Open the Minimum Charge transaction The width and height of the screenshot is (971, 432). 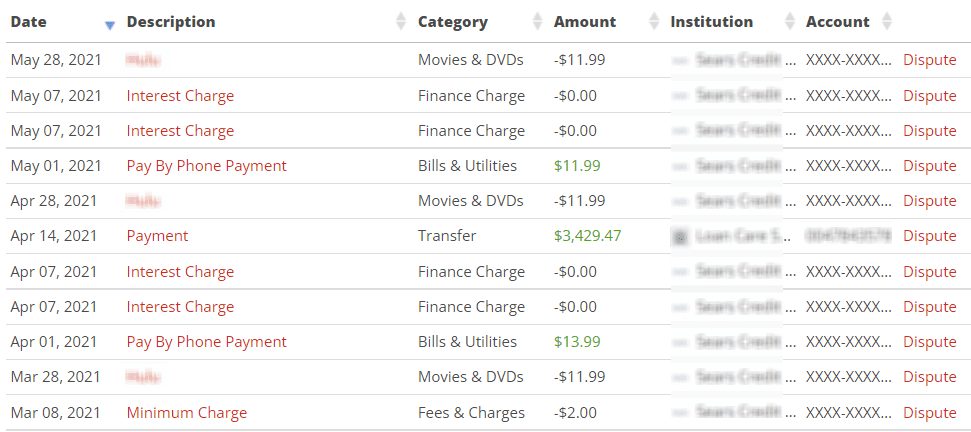click(186, 413)
